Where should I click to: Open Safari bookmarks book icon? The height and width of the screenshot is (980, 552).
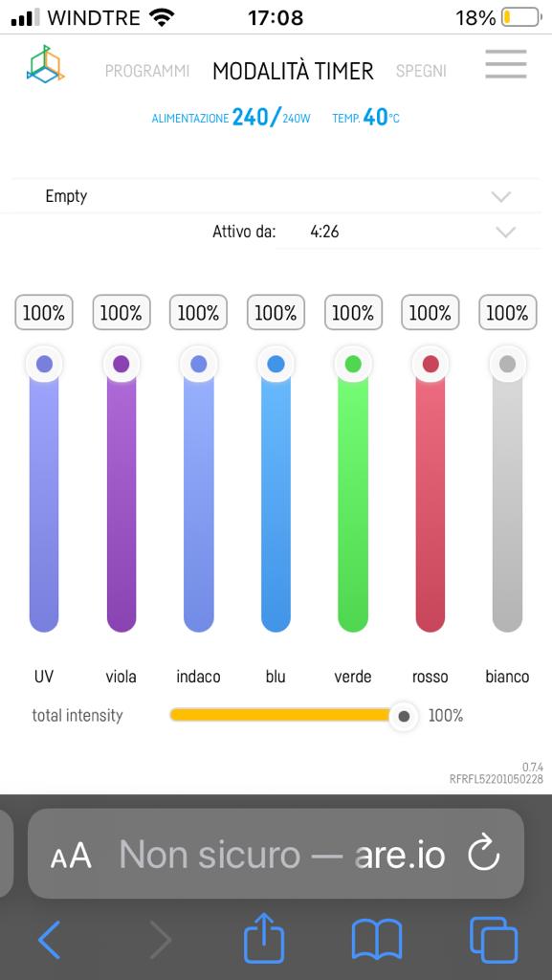click(377, 939)
